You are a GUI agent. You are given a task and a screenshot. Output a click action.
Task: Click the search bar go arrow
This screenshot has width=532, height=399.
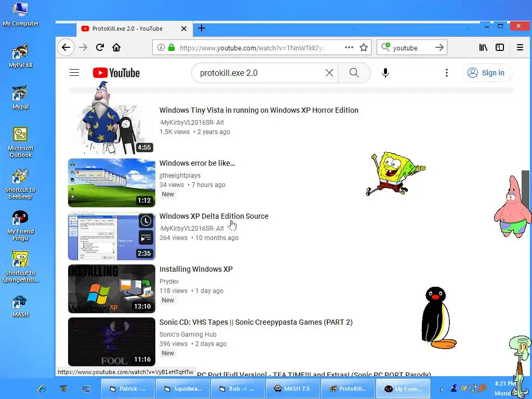(440, 47)
